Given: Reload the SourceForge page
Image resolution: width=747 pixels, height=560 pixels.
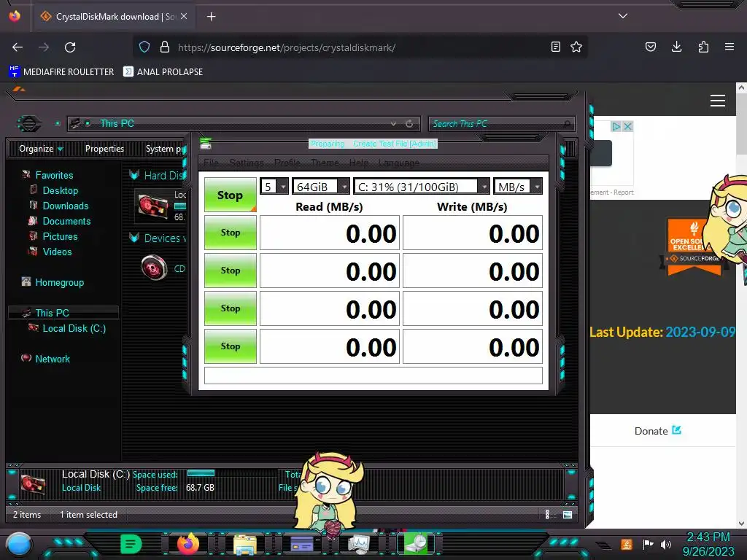Looking at the screenshot, I should coord(70,47).
